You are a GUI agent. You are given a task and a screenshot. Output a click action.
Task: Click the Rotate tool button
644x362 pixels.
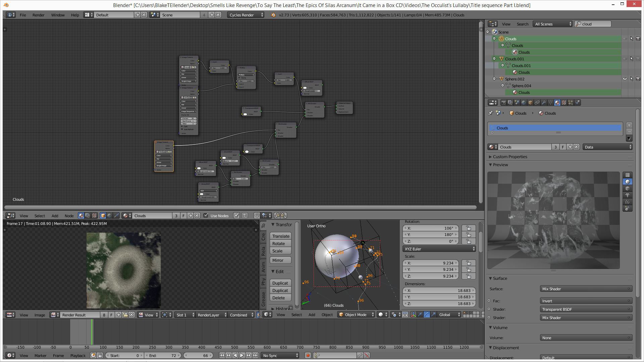coord(280,243)
